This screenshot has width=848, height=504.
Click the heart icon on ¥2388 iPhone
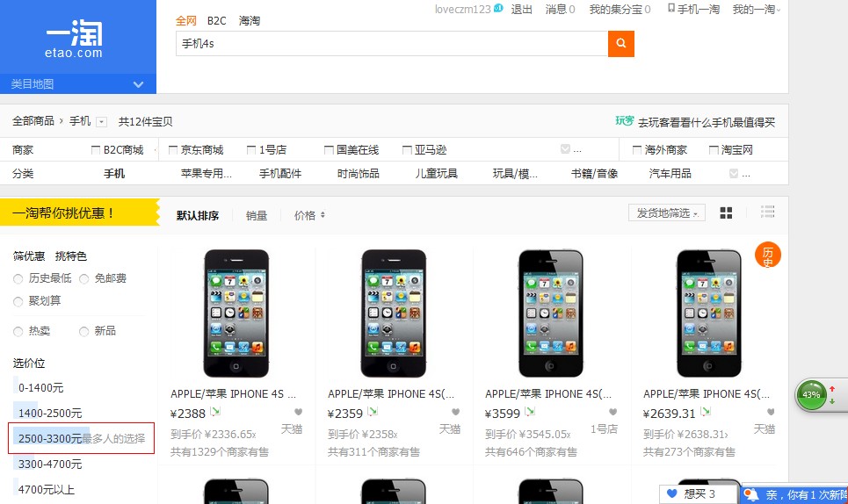[x=298, y=412]
